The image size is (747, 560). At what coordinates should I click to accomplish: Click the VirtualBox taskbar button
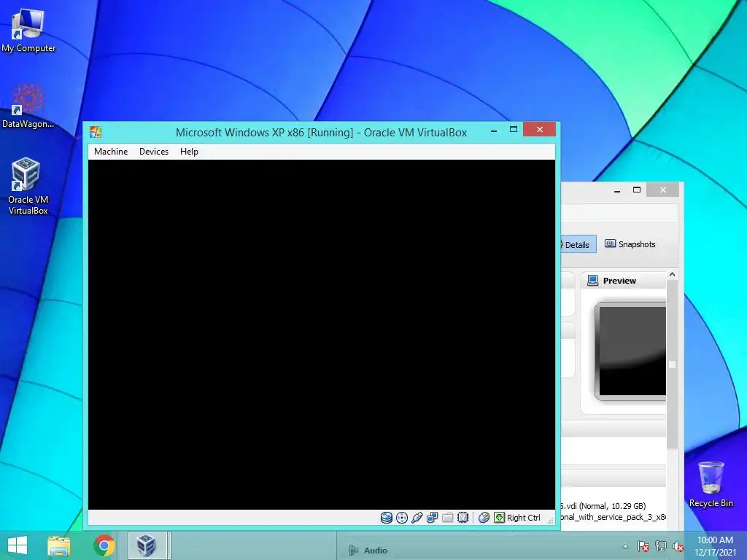click(147, 545)
